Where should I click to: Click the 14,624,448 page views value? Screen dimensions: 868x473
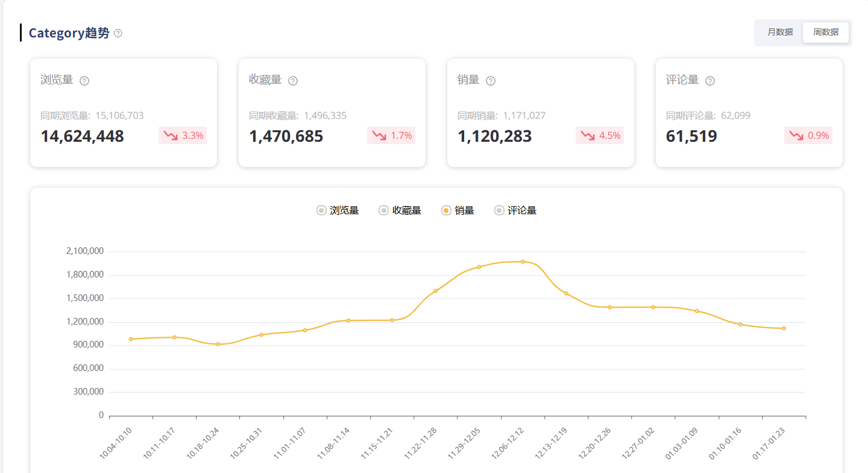click(x=82, y=136)
